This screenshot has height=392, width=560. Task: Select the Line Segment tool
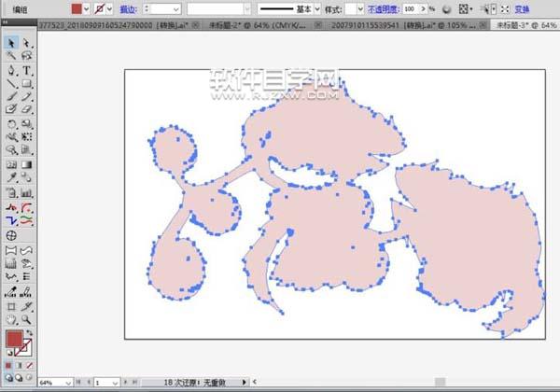(x=11, y=84)
